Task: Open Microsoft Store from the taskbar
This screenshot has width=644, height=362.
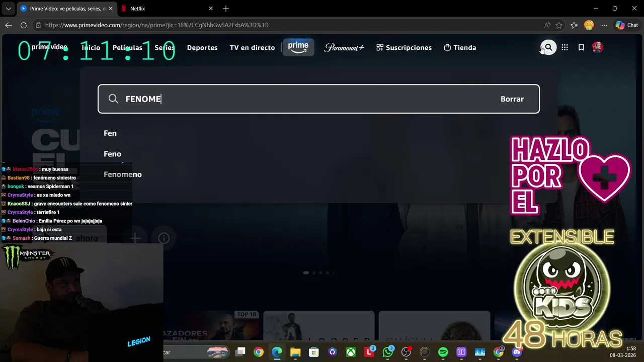Action: tap(314, 352)
